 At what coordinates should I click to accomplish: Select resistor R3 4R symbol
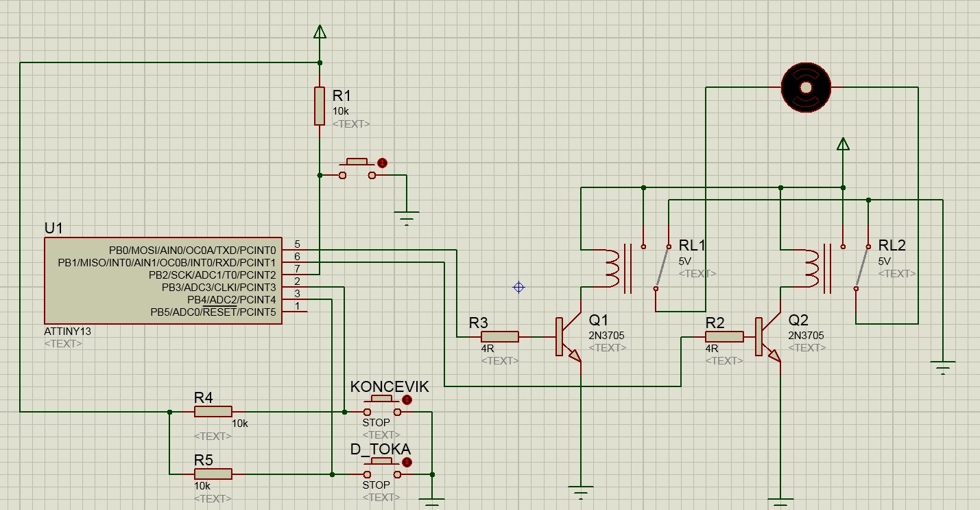pos(500,336)
